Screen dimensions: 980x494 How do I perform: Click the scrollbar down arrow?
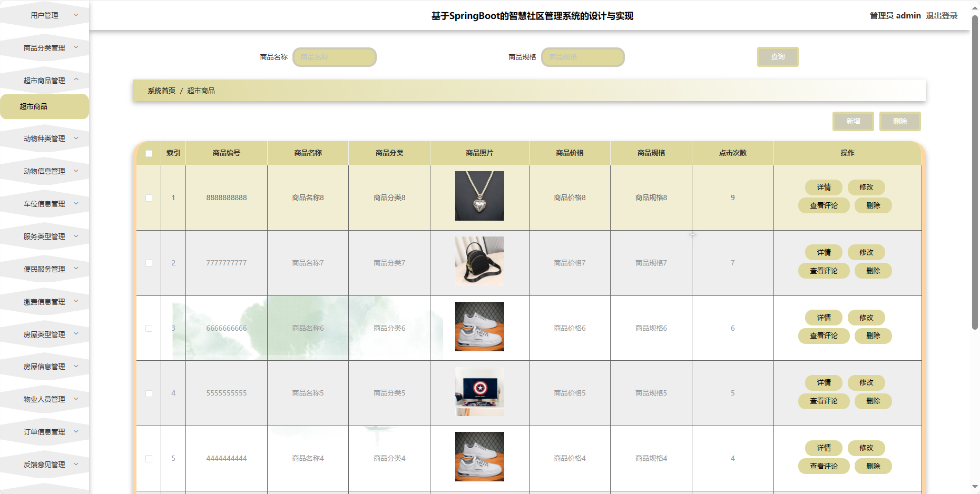click(975, 487)
